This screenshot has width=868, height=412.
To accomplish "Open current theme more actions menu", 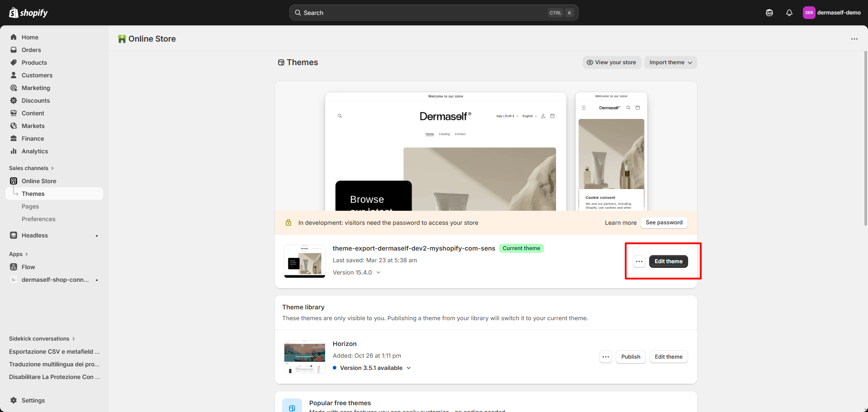I will pyautogui.click(x=639, y=261).
